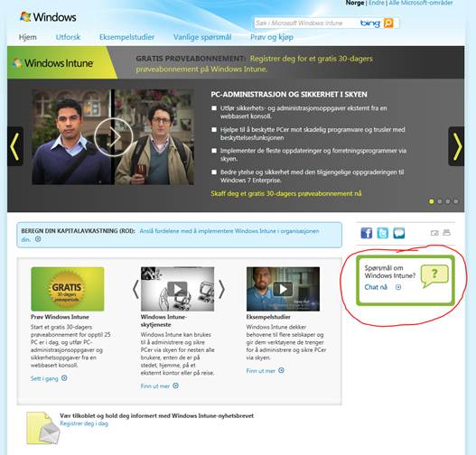Go to previous slide with left yellow arrow
476x455 pixels.
tap(14, 146)
